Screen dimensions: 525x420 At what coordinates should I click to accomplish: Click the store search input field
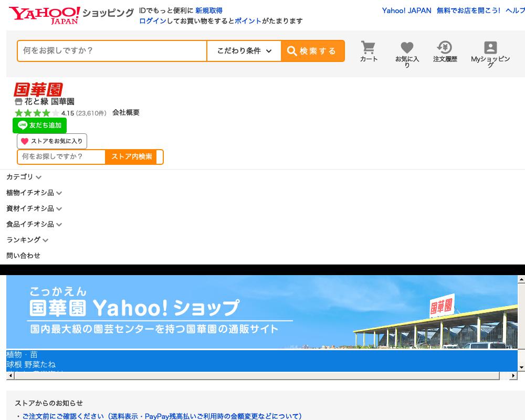click(60, 156)
